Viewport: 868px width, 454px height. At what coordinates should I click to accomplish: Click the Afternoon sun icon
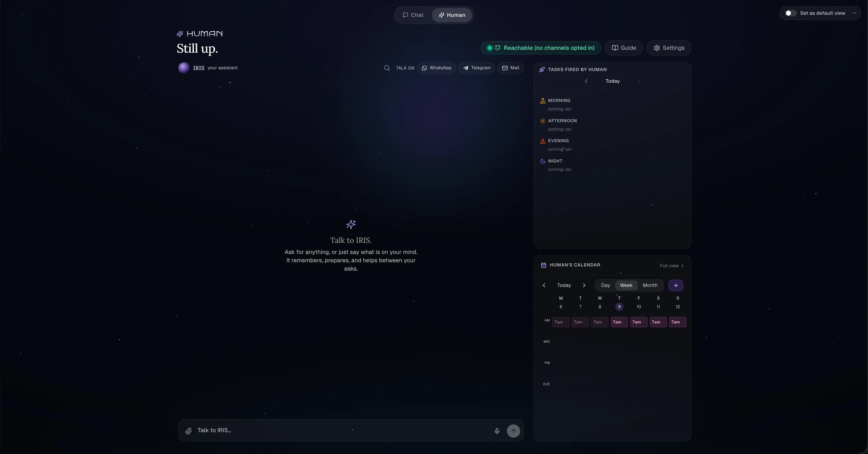(x=543, y=121)
